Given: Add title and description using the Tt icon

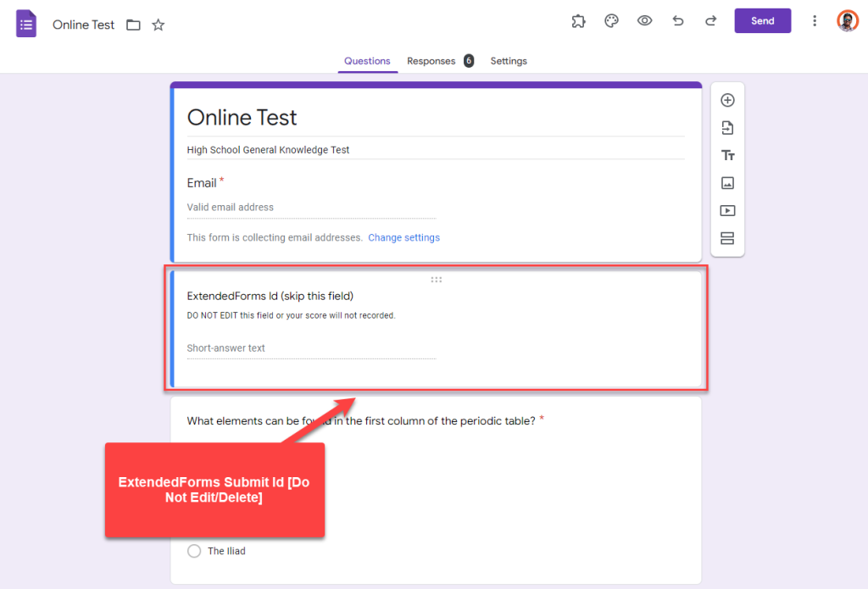Looking at the screenshot, I should [727, 155].
